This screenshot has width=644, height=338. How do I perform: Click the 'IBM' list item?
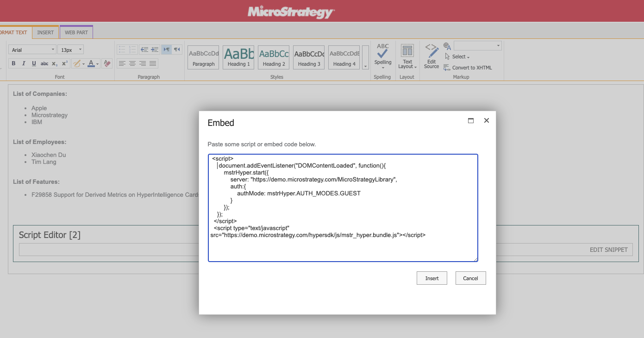37,122
